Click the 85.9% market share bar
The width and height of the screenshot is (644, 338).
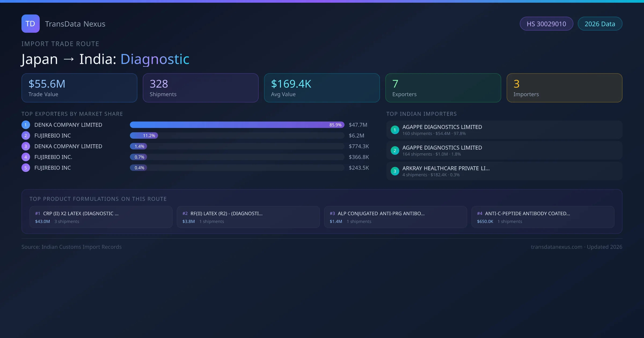(x=237, y=125)
